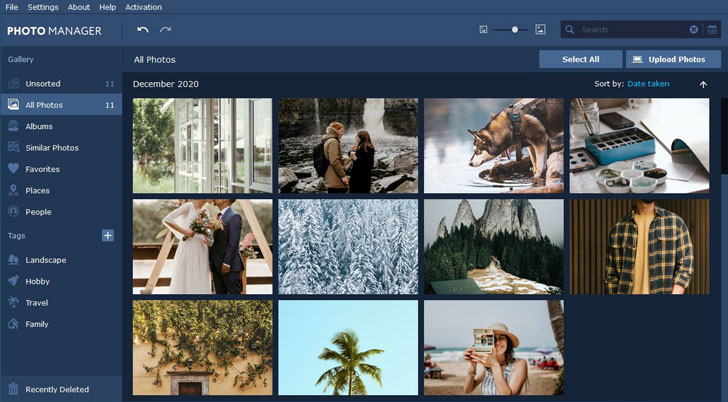This screenshot has height=402, width=728.
Task: Open the File menu
Action: coord(12,7)
